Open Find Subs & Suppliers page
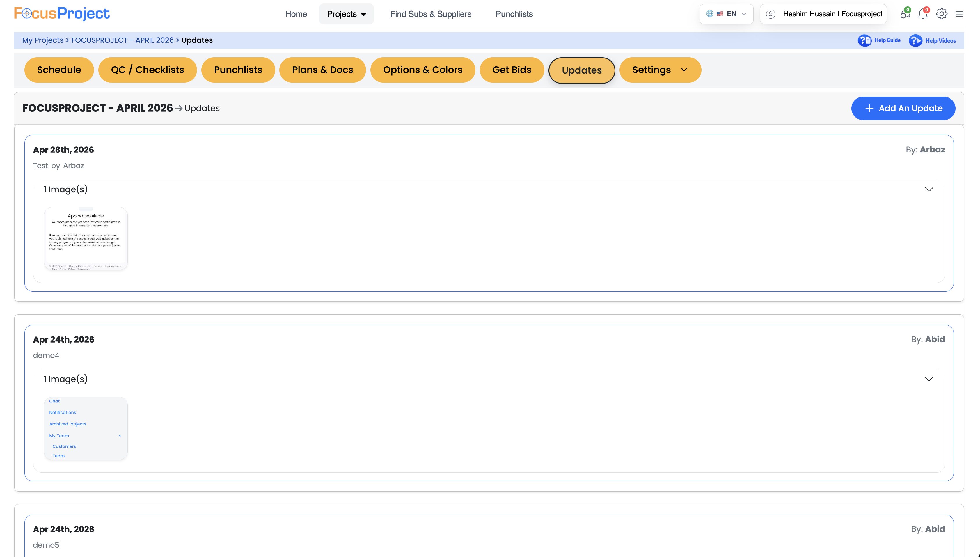Image resolution: width=980 pixels, height=557 pixels. 431,14
